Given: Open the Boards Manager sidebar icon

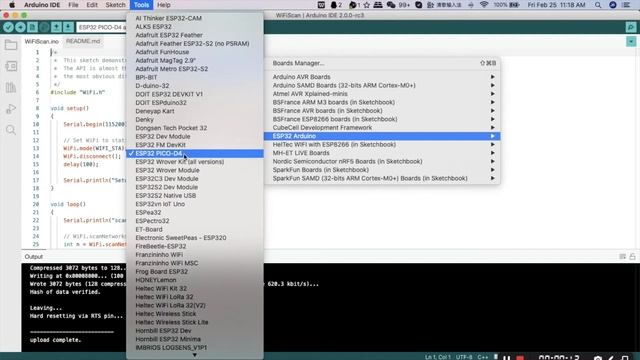Looking at the screenshot, I should 11,66.
